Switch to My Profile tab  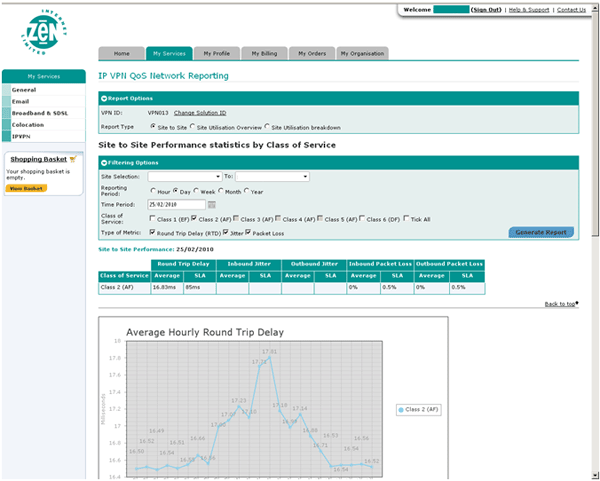[x=217, y=54]
